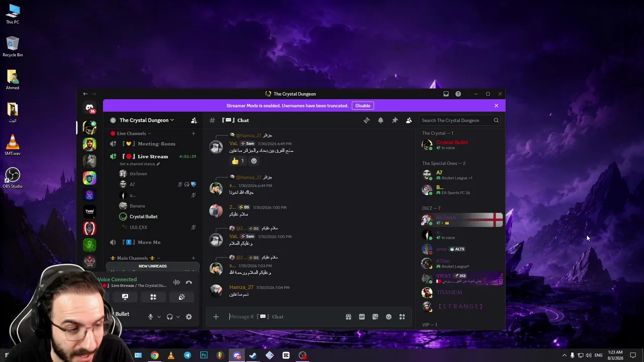Open member TITANIUM in the member list
The image size is (644, 362).
pyautogui.click(x=462, y=292)
